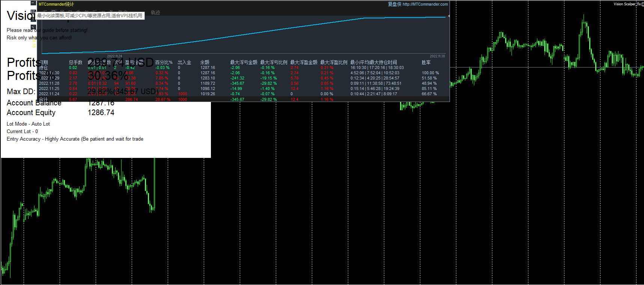This screenshot has height=285, width=644.
Task: Click the 最大浮亏金额 column header
Action: point(244,62)
